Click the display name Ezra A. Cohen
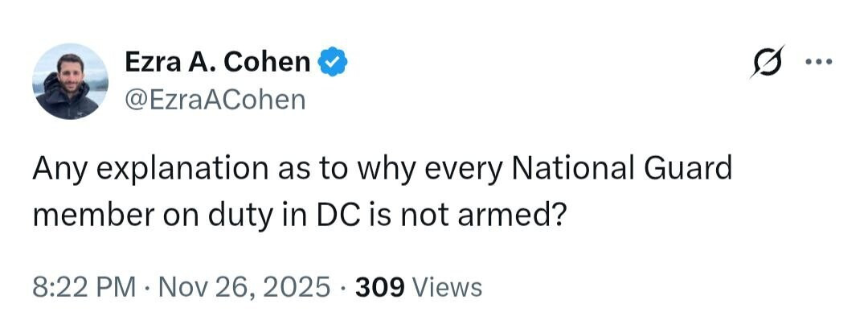868x333 pixels. 217,62
